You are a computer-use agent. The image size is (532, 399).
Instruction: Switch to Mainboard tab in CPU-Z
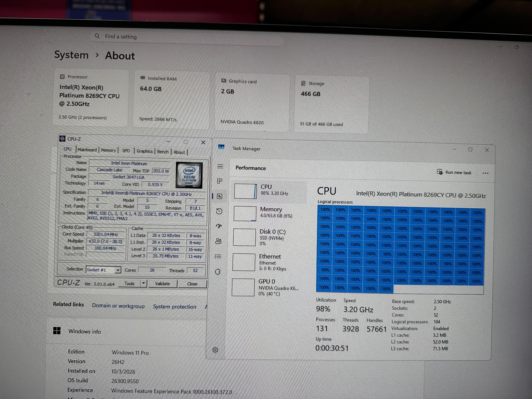pyautogui.click(x=87, y=150)
